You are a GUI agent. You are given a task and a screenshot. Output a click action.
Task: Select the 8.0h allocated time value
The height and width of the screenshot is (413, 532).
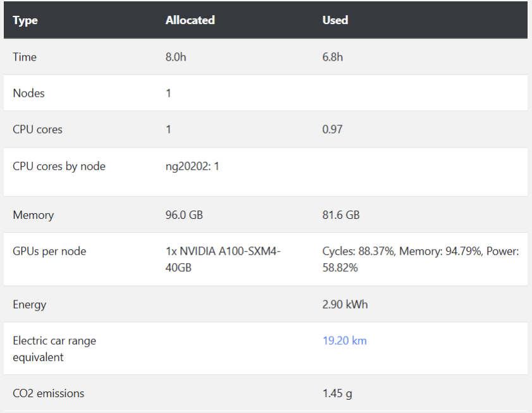click(176, 57)
